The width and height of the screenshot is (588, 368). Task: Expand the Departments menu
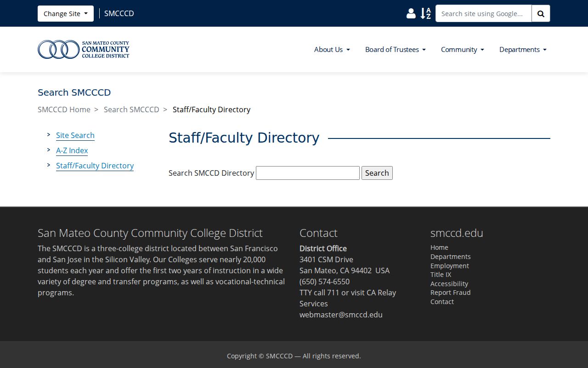pos(523,50)
